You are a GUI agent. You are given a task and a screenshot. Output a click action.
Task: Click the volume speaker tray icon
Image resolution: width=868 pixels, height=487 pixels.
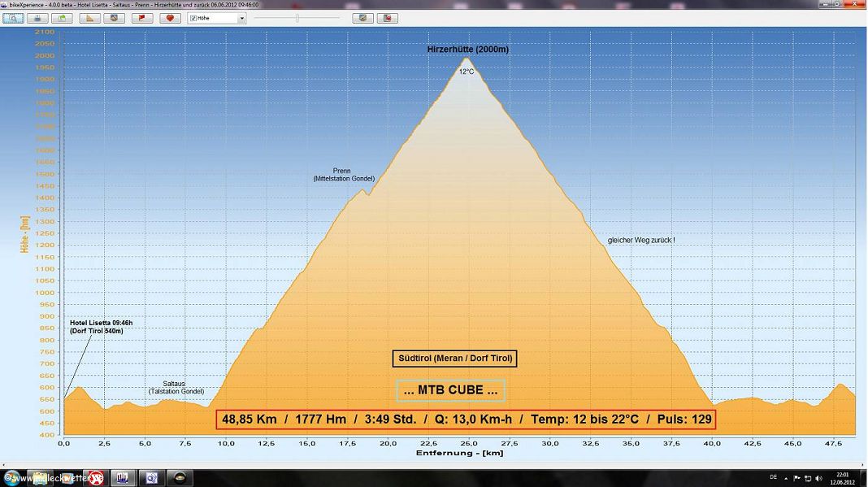pyautogui.click(x=820, y=477)
